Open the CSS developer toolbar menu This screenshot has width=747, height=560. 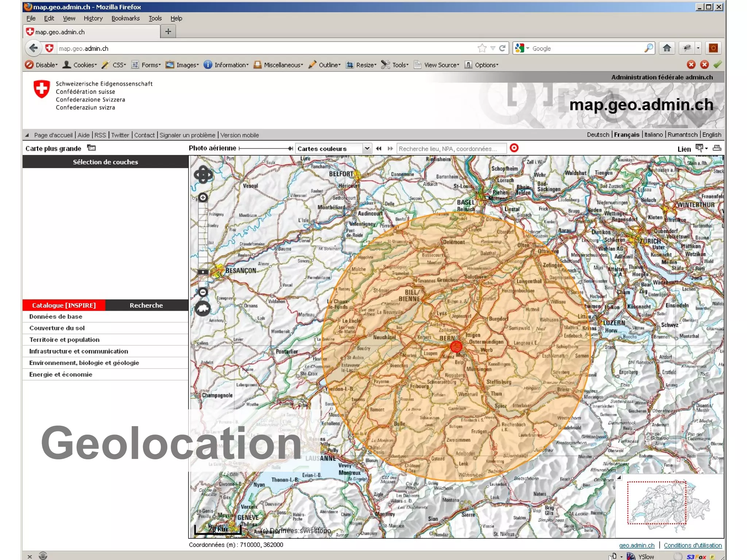(x=114, y=65)
